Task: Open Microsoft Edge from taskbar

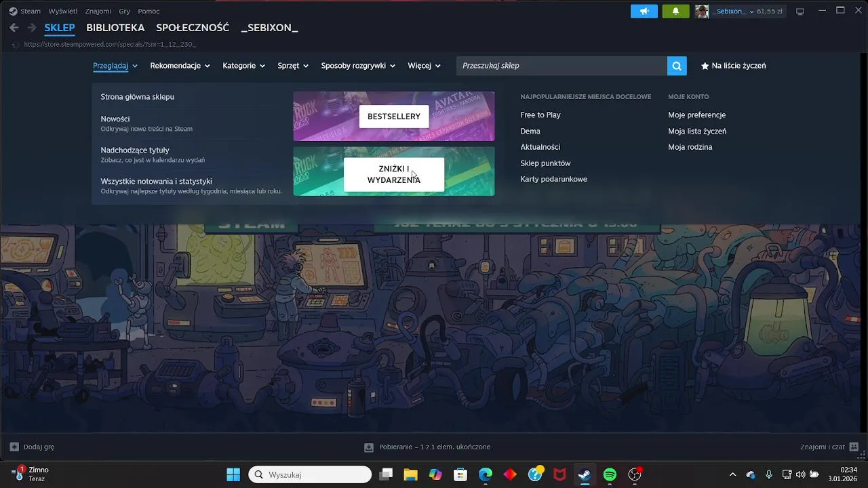Action: pyautogui.click(x=486, y=474)
